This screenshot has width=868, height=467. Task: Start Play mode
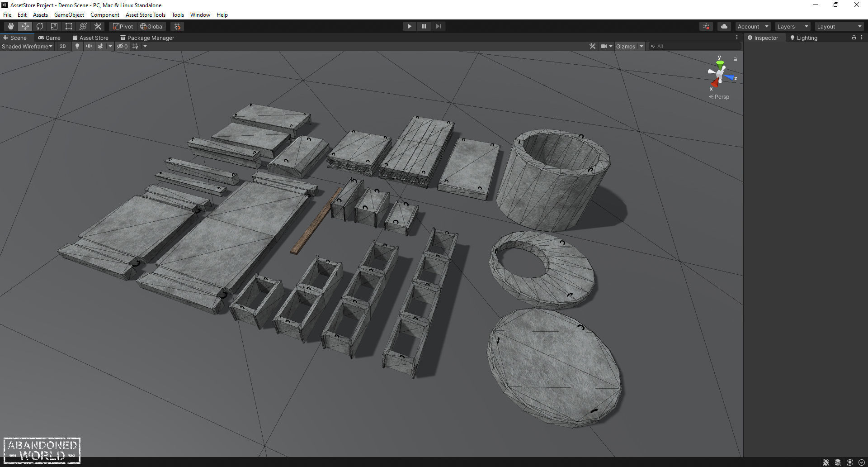pos(409,26)
